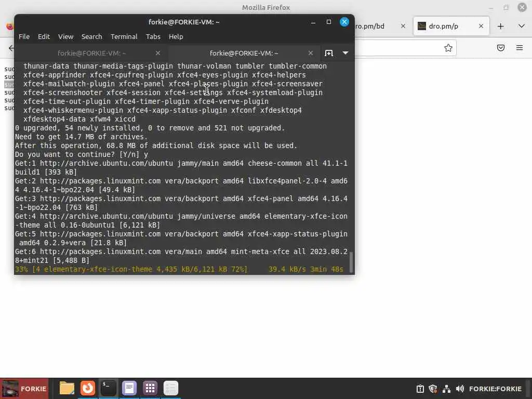Image resolution: width=532 pixels, height=399 pixels.
Task: Click the download progress line at terminal bottom
Action: click(x=179, y=270)
